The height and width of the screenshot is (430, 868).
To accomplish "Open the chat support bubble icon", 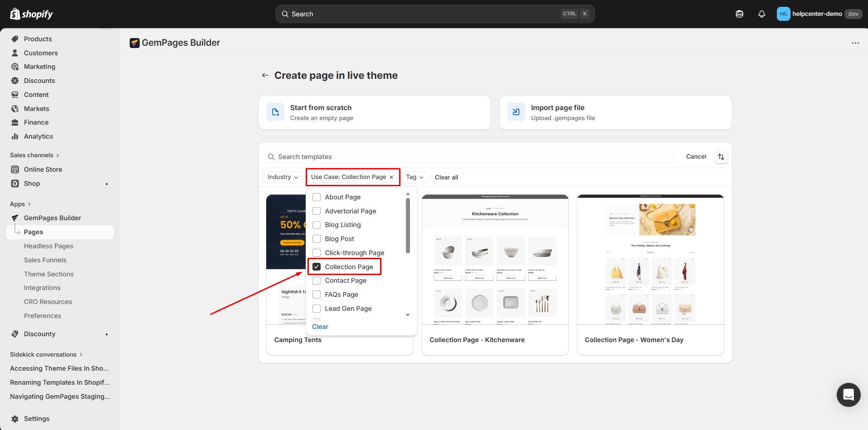I will click(x=848, y=395).
